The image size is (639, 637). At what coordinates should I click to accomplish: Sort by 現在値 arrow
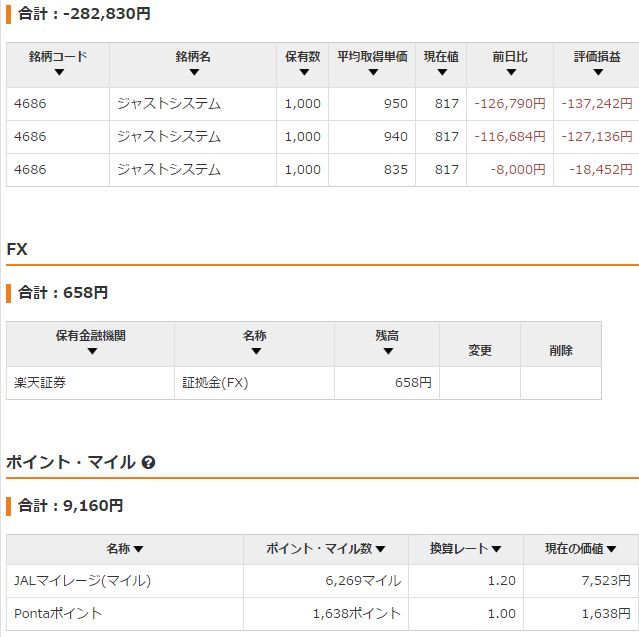coord(440,73)
